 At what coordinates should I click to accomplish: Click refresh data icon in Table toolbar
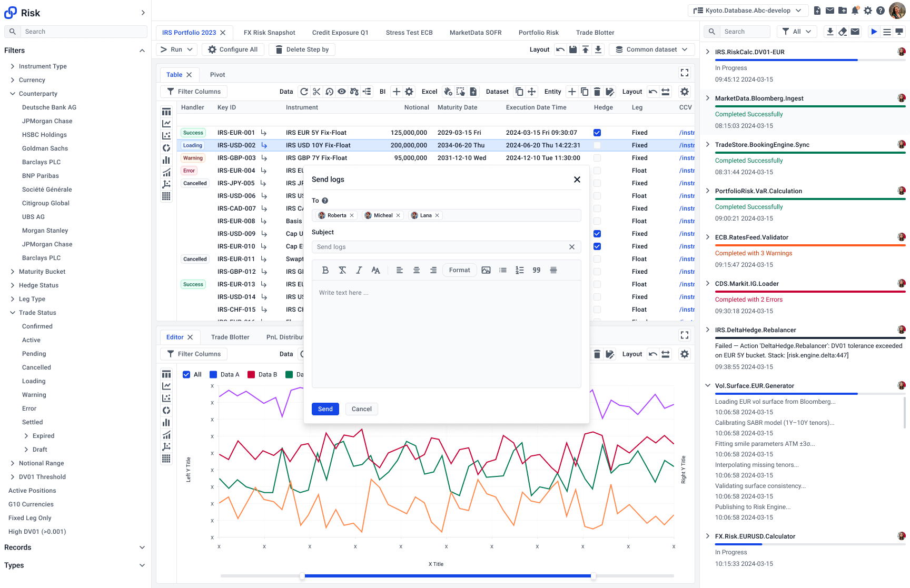click(304, 92)
